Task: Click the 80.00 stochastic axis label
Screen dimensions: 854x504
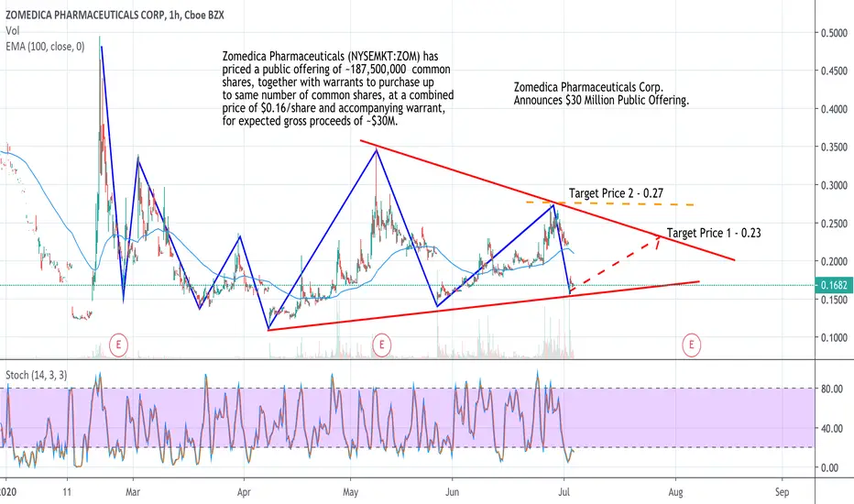Action: click(832, 389)
